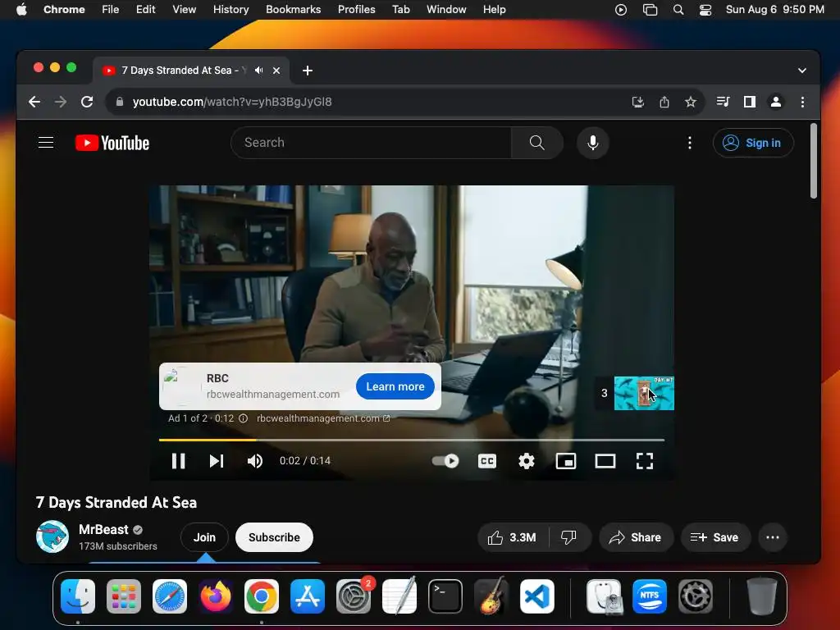
Task: Install app icon in address bar
Action: pyautogui.click(x=637, y=102)
